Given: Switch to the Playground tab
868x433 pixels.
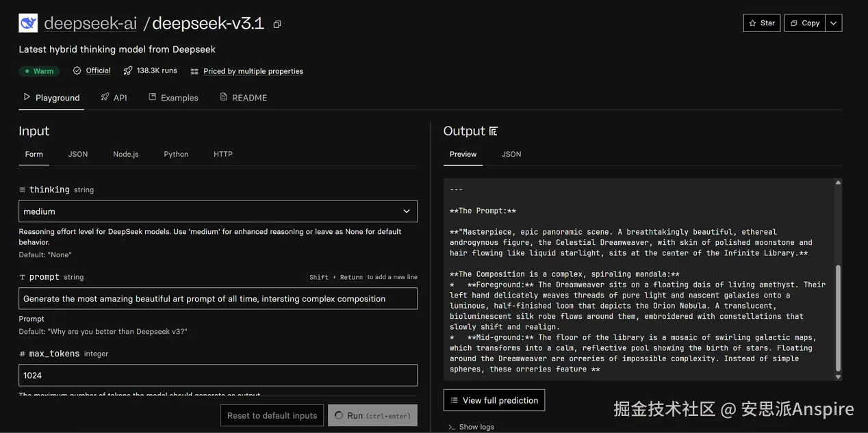Looking at the screenshot, I should click(51, 98).
